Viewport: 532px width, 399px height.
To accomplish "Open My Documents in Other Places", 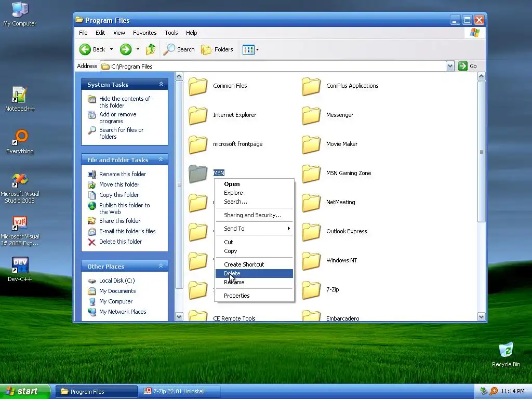I will click(x=117, y=291).
